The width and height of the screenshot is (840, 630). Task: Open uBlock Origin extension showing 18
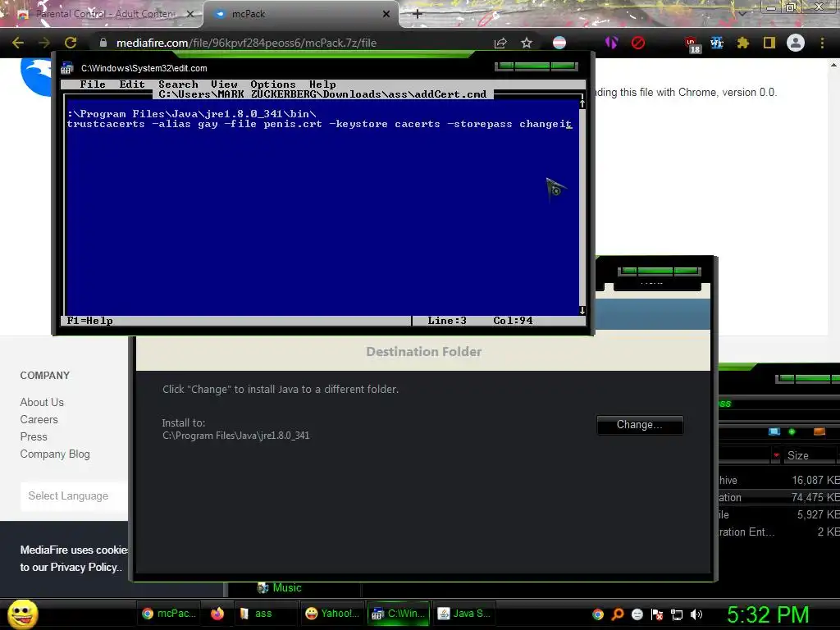click(x=692, y=44)
